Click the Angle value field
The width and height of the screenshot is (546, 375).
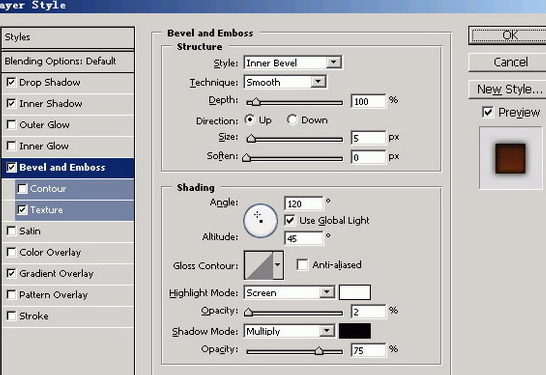[x=304, y=204]
